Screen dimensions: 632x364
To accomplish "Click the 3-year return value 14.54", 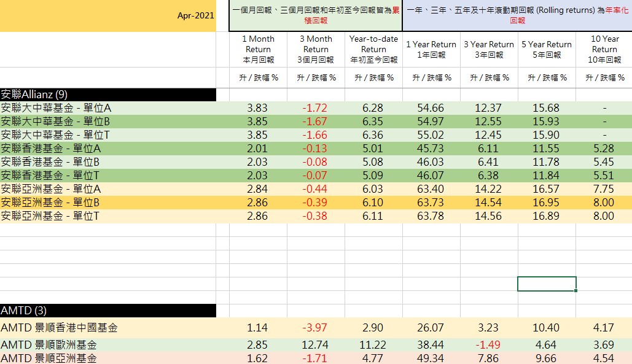I will coord(488,203).
